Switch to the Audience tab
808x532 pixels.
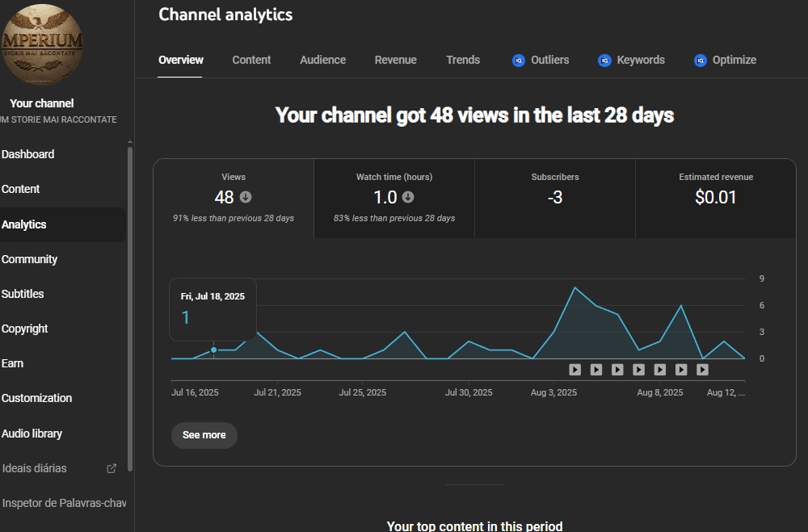click(322, 60)
